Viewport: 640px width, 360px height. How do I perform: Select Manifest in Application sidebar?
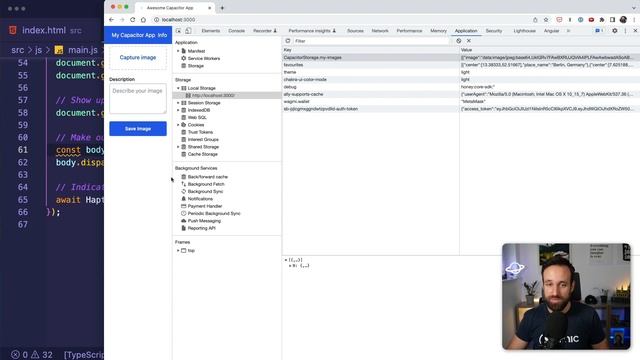point(196,51)
